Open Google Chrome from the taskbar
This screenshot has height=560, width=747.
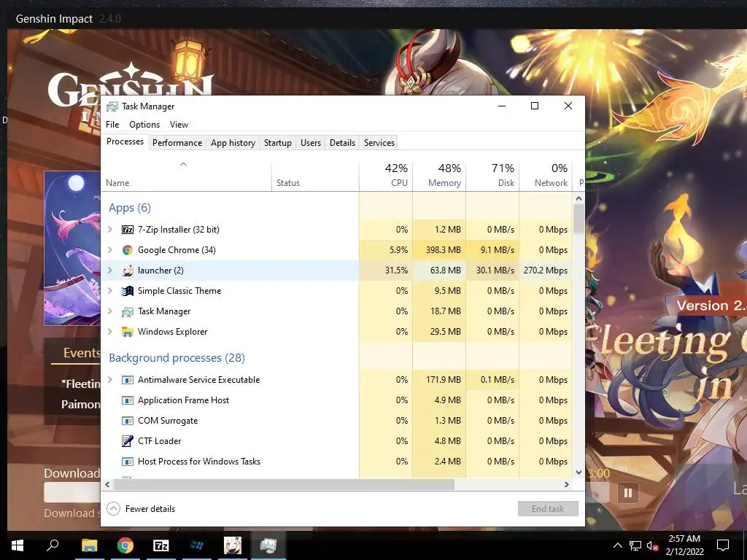[x=125, y=545]
